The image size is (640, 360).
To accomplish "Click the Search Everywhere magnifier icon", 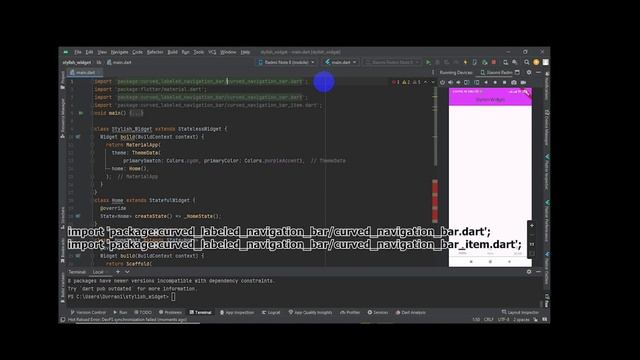I will click(527, 62).
